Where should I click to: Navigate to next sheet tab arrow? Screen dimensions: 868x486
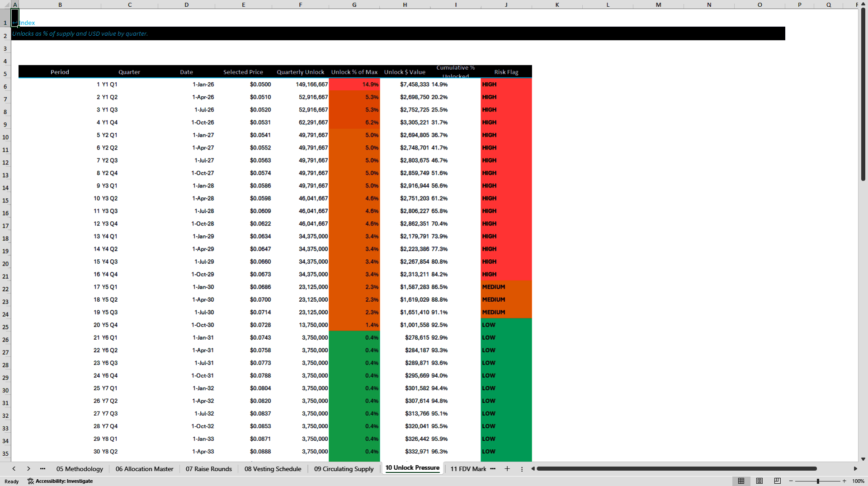pyautogui.click(x=28, y=469)
